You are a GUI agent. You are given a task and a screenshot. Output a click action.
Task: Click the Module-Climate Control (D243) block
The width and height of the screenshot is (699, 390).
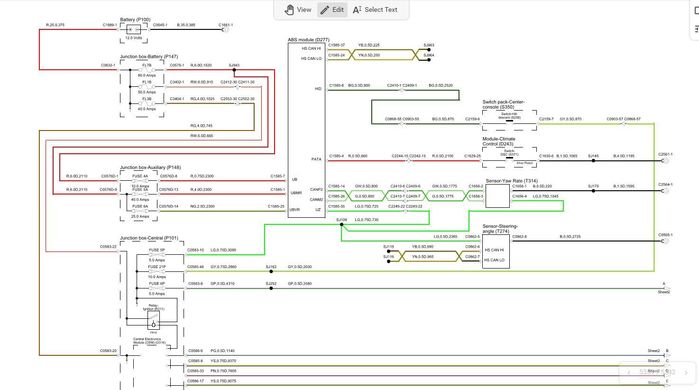click(510, 157)
